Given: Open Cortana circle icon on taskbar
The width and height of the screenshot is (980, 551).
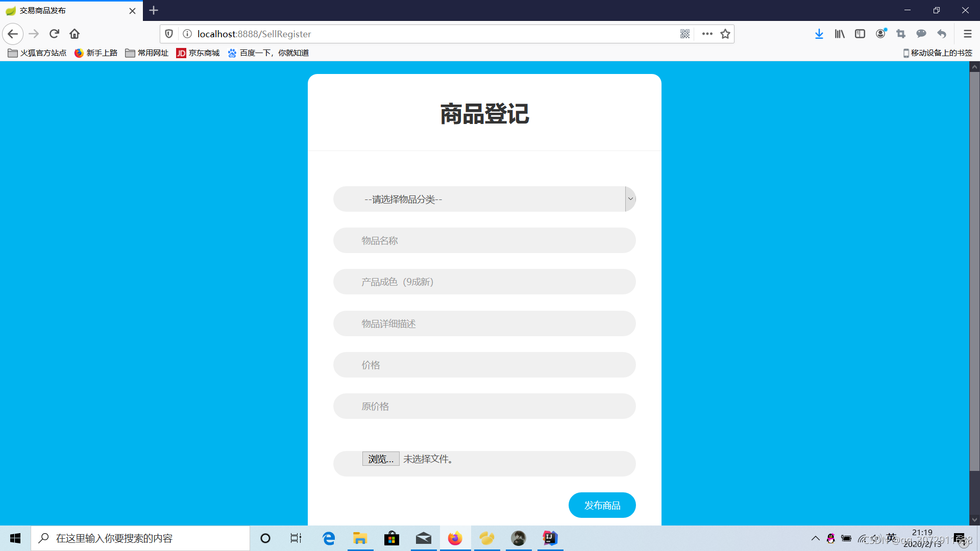Looking at the screenshot, I should [x=265, y=538].
